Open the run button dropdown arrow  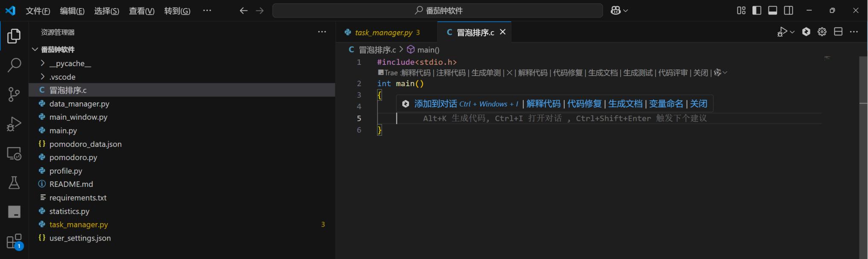coord(793,32)
